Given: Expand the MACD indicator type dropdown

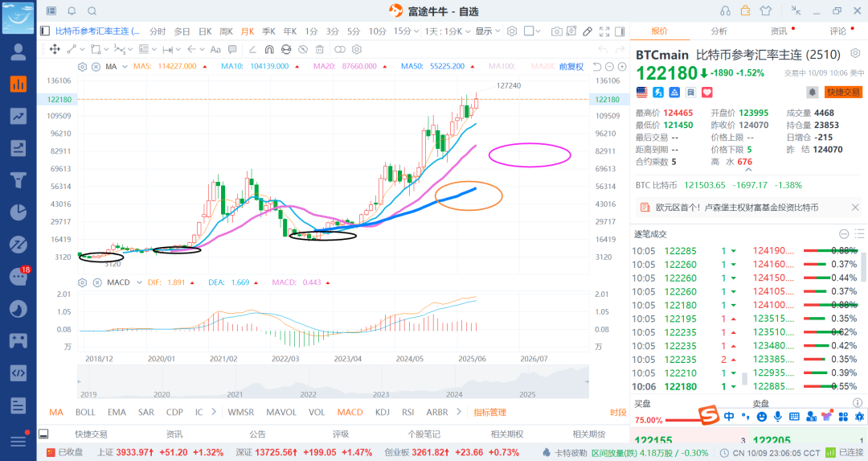Looking at the screenshot, I should [140, 282].
